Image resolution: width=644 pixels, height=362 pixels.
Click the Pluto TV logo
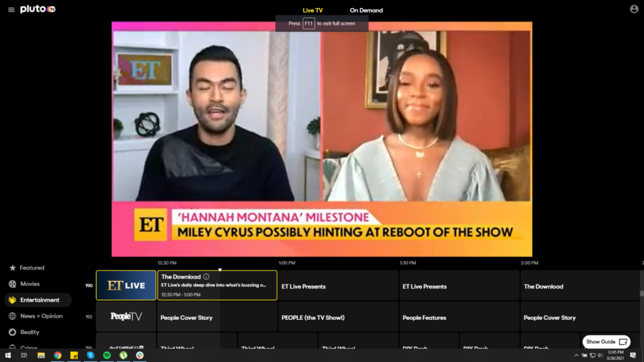pos(38,9)
